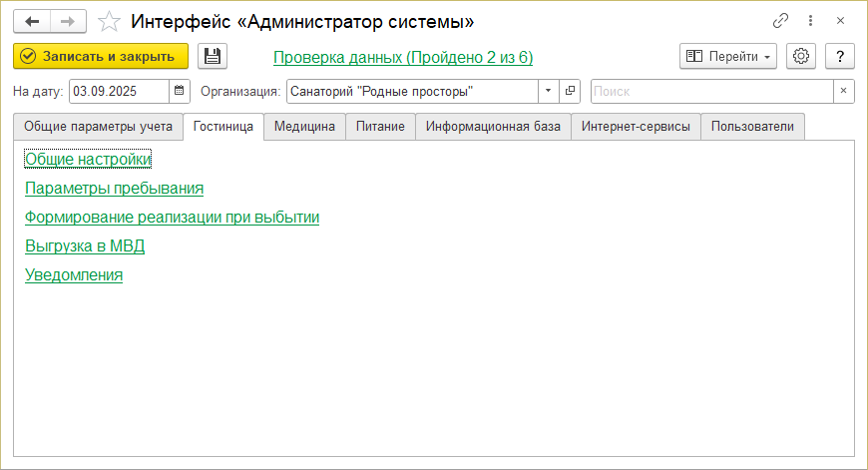868x470 pixels.
Task: Add form to favorites with star icon
Action: [112, 21]
